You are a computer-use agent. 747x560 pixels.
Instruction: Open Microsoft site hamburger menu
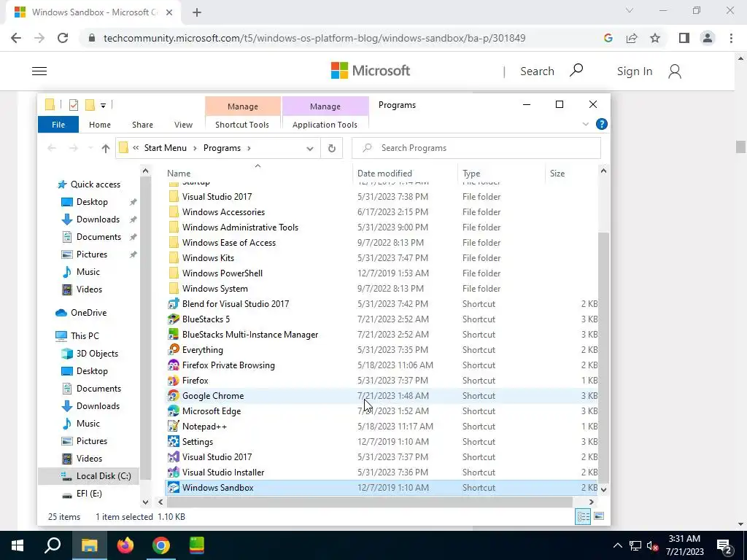click(x=39, y=71)
